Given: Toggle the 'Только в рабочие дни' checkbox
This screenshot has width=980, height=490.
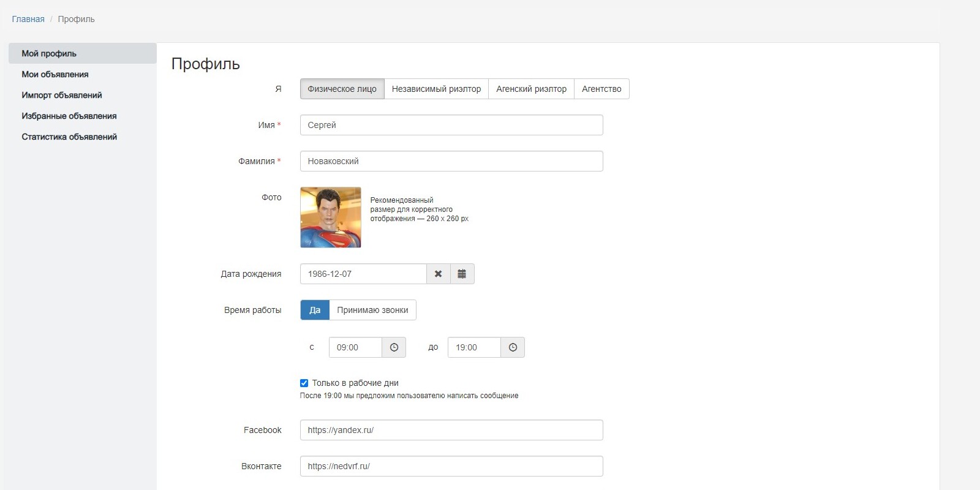Looking at the screenshot, I should 304,383.
